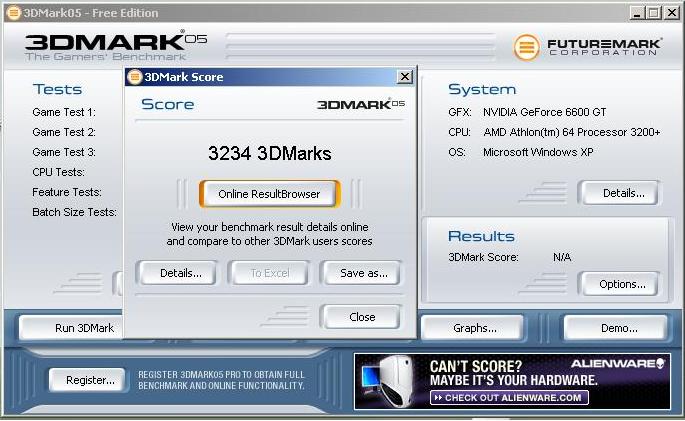
Task: Click the CPU Tests label
Action: [59, 172]
